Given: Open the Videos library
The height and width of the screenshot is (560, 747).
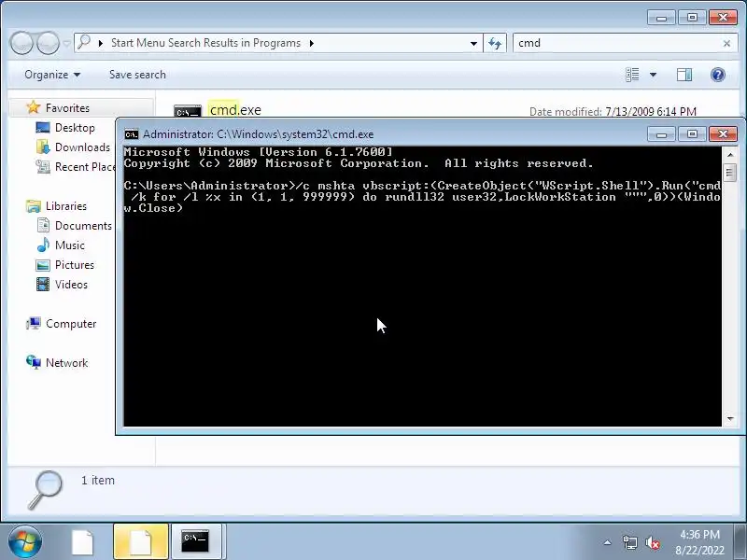Looking at the screenshot, I should (71, 285).
